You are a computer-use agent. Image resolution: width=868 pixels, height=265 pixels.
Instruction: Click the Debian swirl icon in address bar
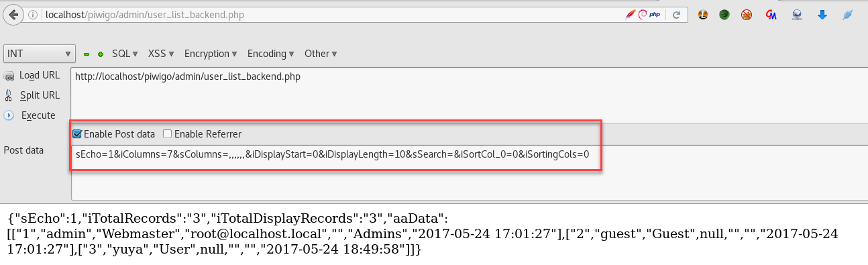tap(642, 15)
